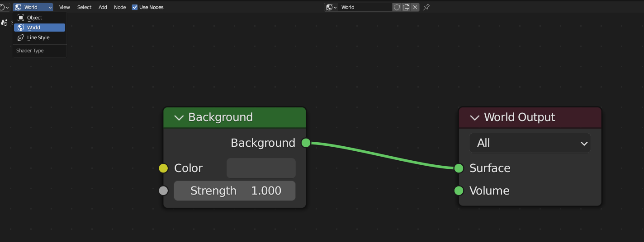Disable the Use Nodes checkbox
Screen dimensions: 644x242
click(x=135, y=7)
